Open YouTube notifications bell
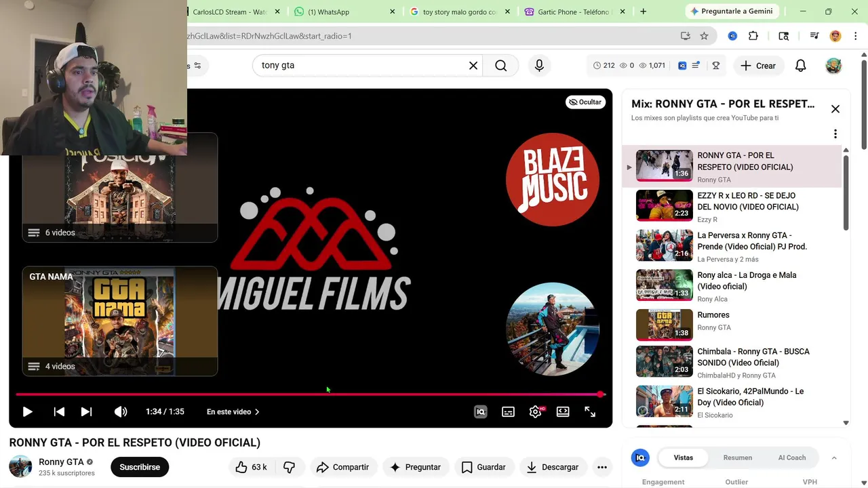 coord(801,66)
